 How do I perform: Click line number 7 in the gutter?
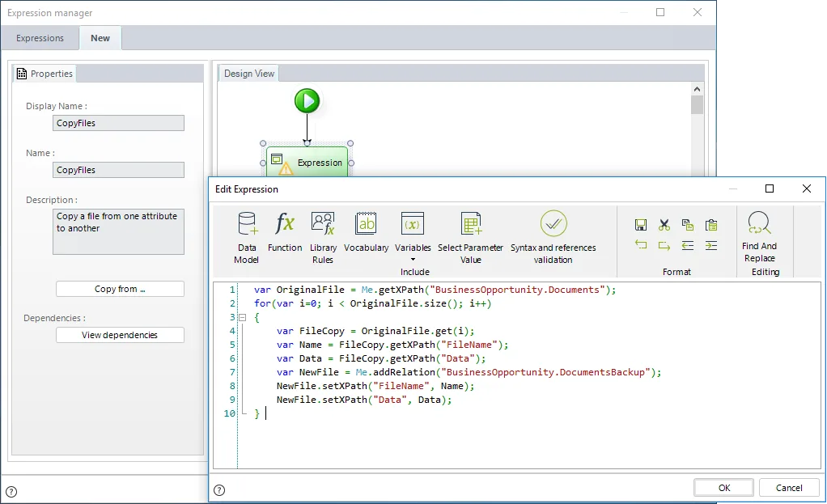[x=232, y=372]
